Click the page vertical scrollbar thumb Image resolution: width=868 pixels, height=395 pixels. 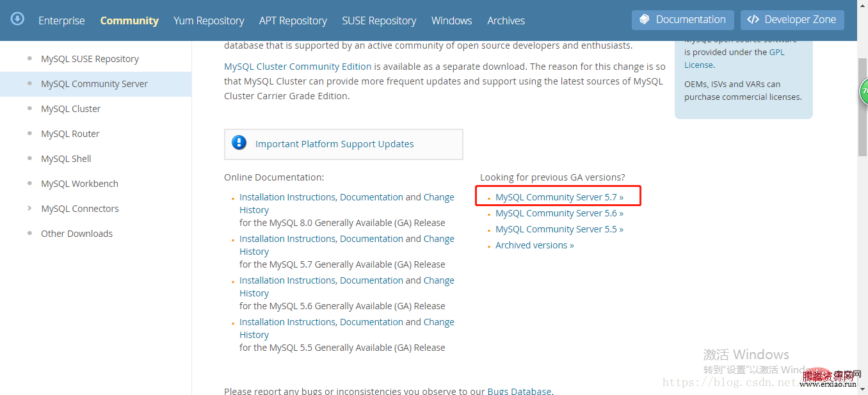click(x=862, y=106)
